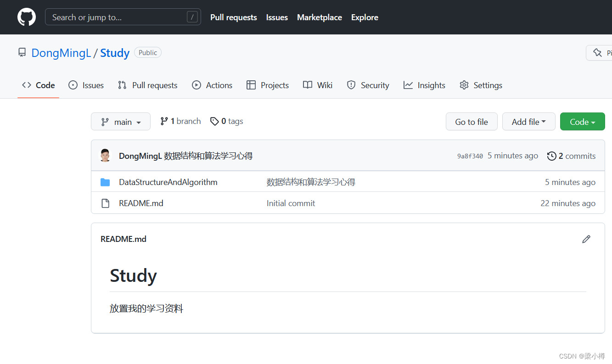
Task: Click the file icon next to README.md
Action: (105, 203)
